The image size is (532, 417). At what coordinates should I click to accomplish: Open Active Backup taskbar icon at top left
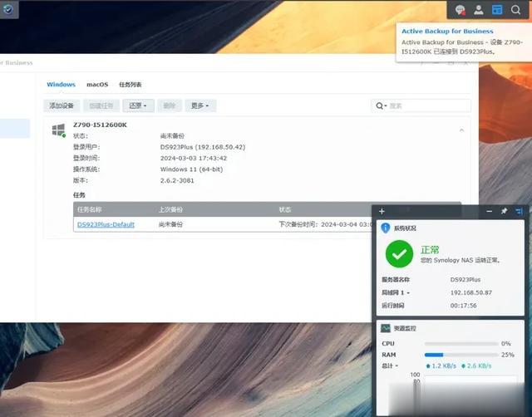pos(7,9)
